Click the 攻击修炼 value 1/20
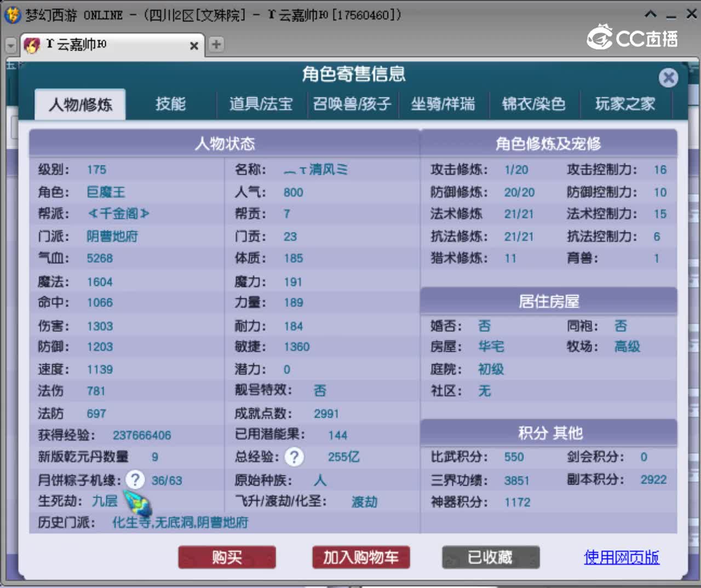The width and height of the screenshot is (701, 588). [516, 170]
